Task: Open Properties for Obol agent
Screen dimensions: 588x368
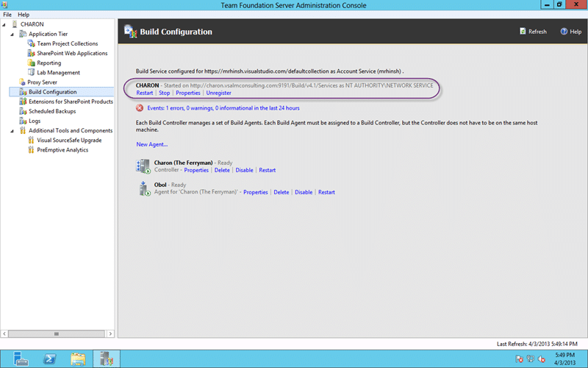Action: point(255,192)
